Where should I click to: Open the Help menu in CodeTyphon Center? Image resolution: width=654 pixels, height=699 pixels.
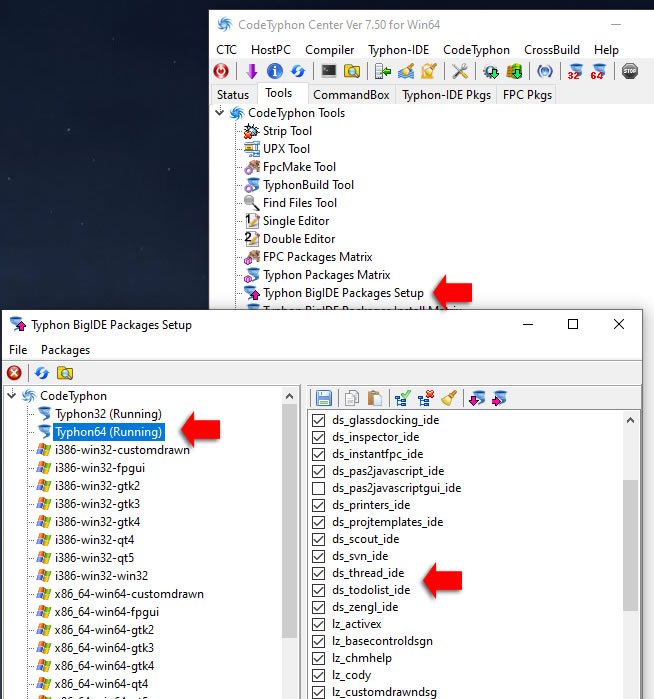pyautogui.click(x=606, y=49)
